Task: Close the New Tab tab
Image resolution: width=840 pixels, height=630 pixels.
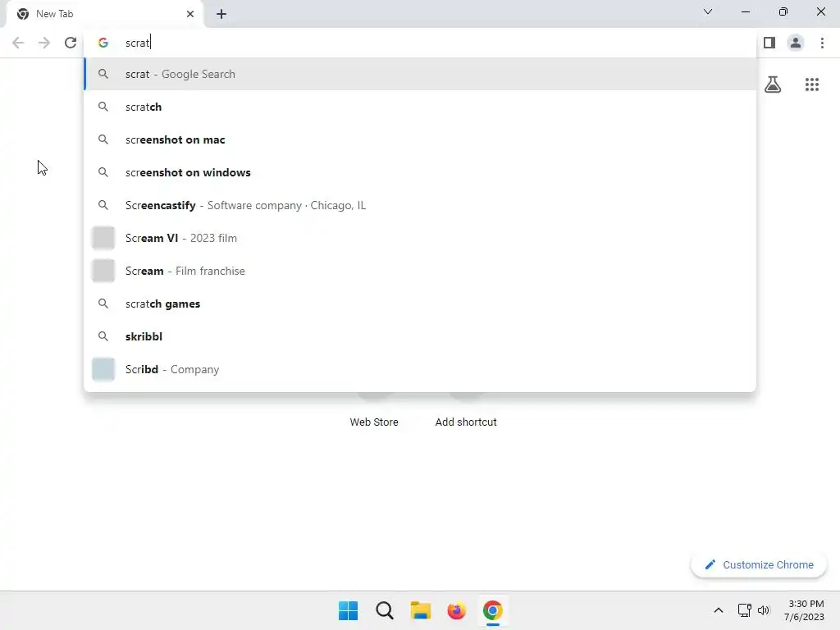Action: (190, 14)
